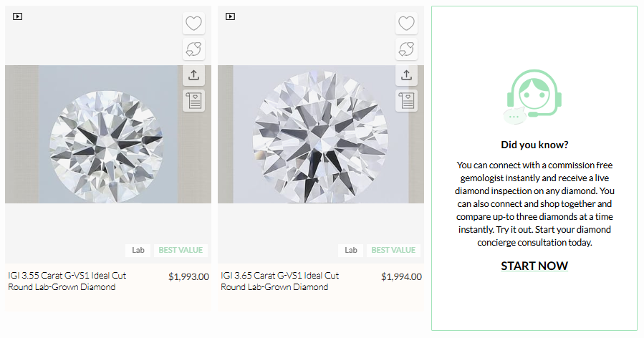View certificate for the 3.55 carat diamond

tap(193, 100)
